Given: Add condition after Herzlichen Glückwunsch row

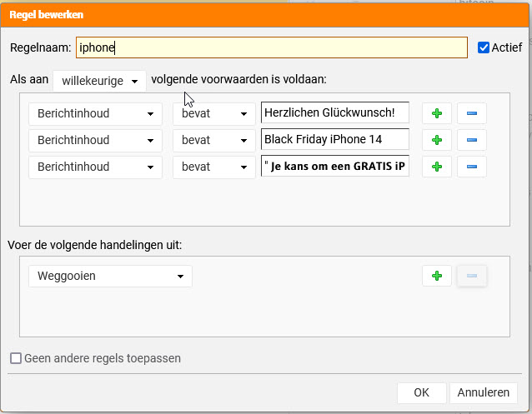Looking at the screenshot, I should click(437, 113).
